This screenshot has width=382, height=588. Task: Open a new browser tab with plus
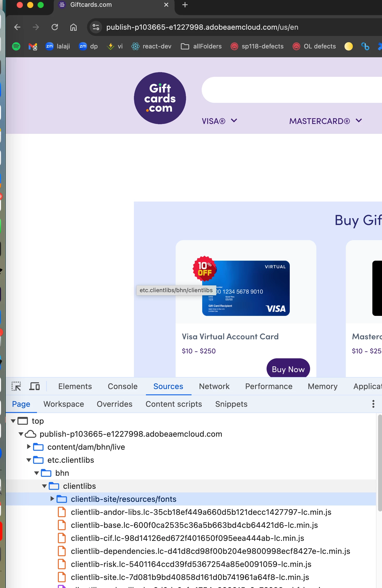pyautogui.click(x=185, y=5)
